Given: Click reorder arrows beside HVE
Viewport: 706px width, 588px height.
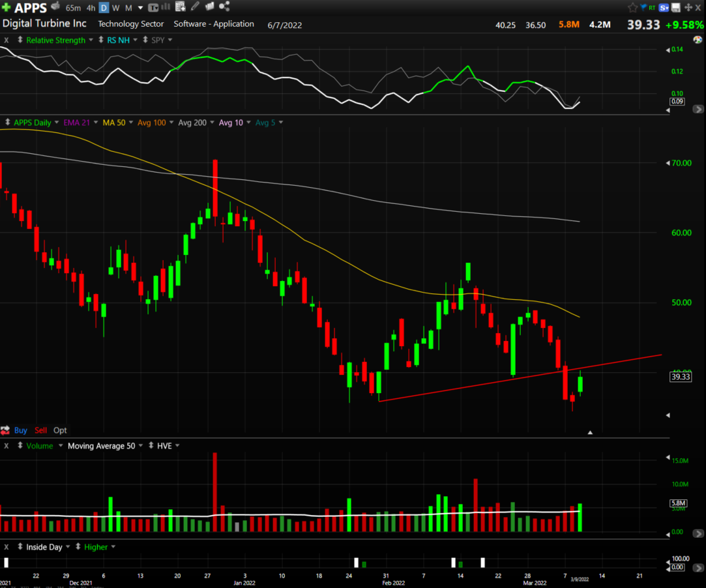Looking at the screenshot, I should pyautogui.click(x=151, y=445).
